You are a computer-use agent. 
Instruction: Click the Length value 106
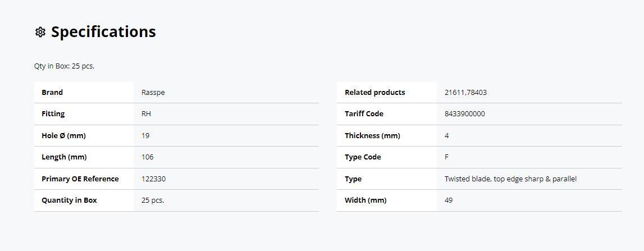[147, 157]
